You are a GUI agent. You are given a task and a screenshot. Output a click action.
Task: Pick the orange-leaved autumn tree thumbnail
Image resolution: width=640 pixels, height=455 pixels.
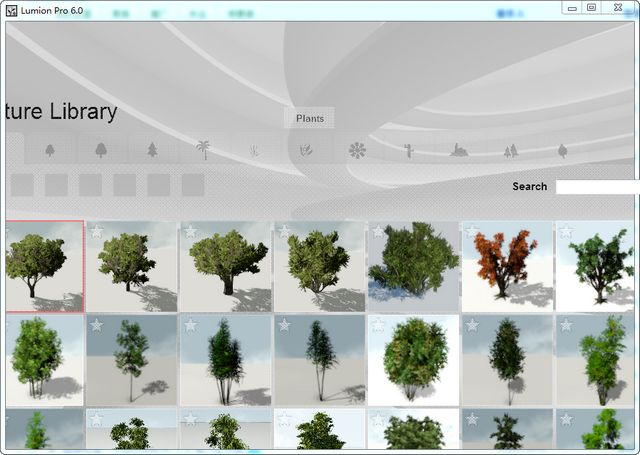tap(506, 267)
